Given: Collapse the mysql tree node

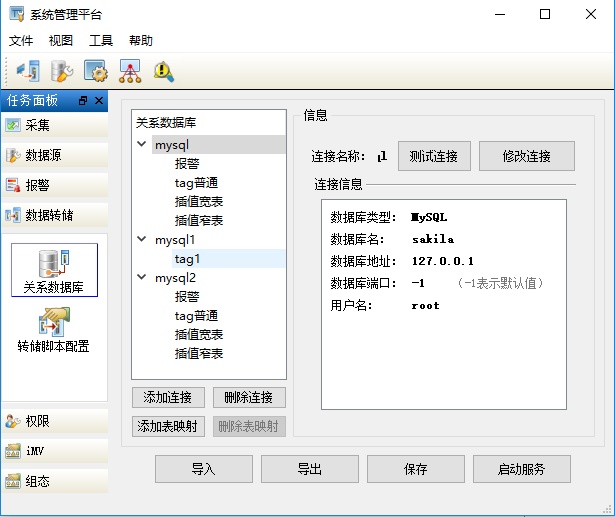Looking at the screenshot, I should pyautogui.click(x=142, y=145).
